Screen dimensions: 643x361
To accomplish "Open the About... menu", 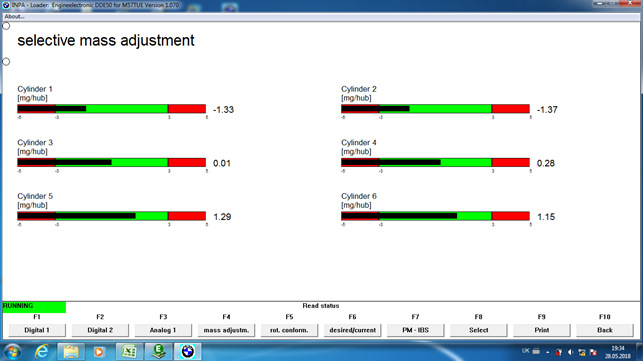I will point(14,17).
